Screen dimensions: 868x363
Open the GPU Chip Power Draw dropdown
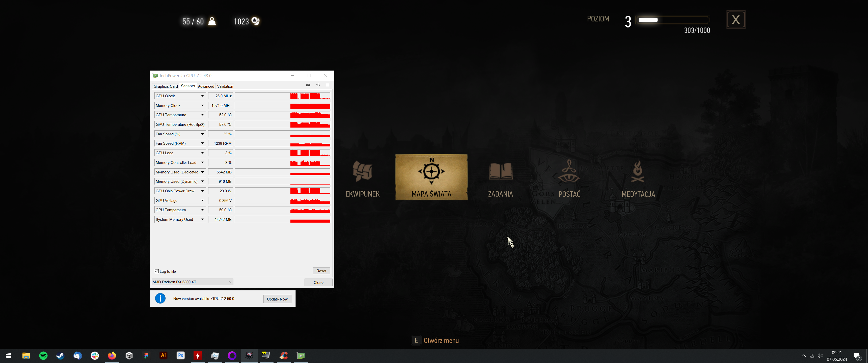(x=203, y=191)
